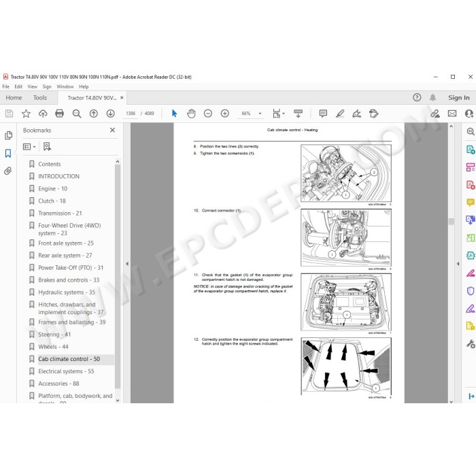Open the Find text magnifier
The height and width of the screenshot is (476, 476).
point(77,114)
